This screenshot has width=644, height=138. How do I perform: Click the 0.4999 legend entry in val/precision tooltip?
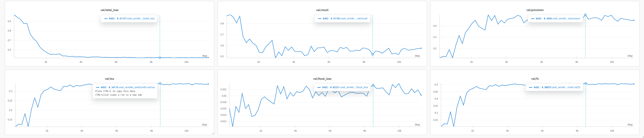(x=555, y=19)
